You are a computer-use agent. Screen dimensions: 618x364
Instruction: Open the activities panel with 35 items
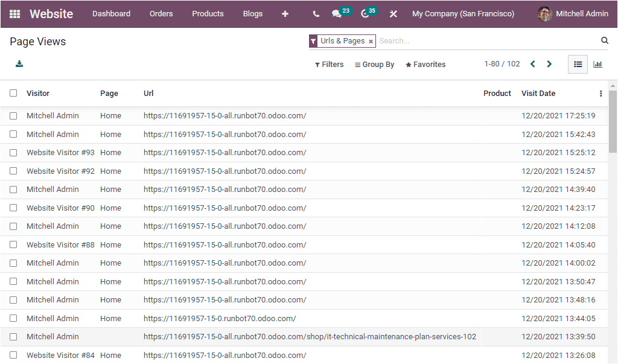[365, 13]
